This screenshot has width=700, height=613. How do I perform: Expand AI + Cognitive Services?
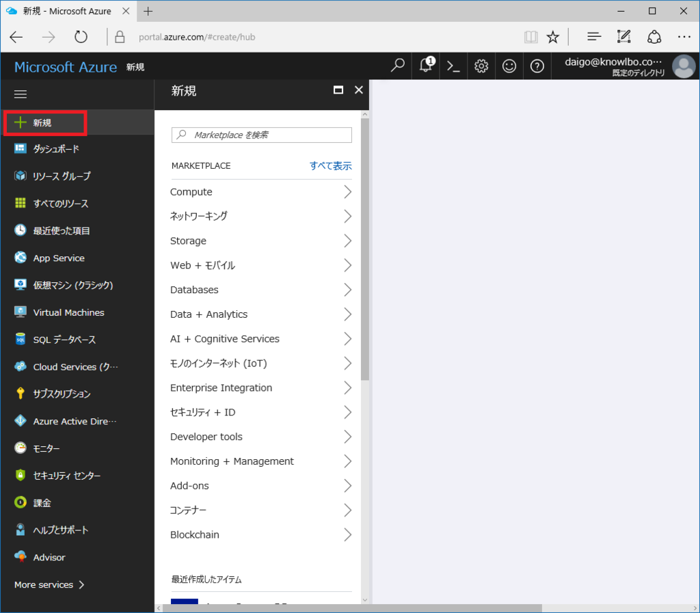click(x=260, y=339)
